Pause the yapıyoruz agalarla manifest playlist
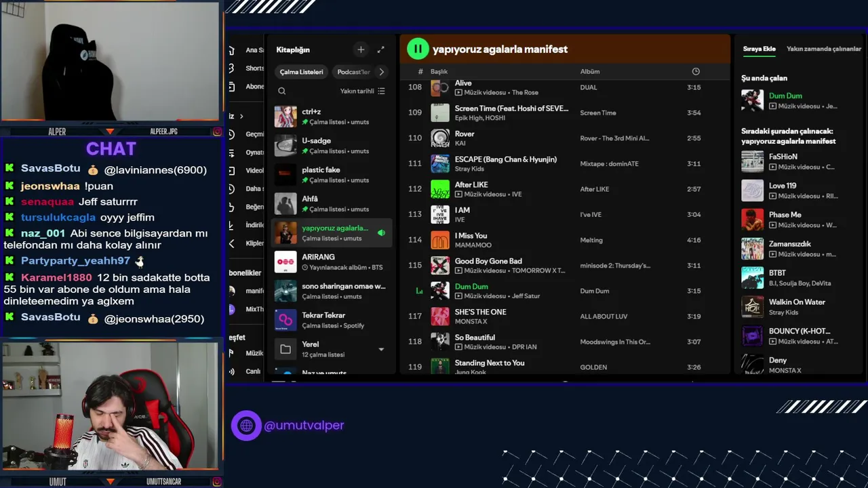The width and height of the screenshot is (868, 488). point(418,49)
